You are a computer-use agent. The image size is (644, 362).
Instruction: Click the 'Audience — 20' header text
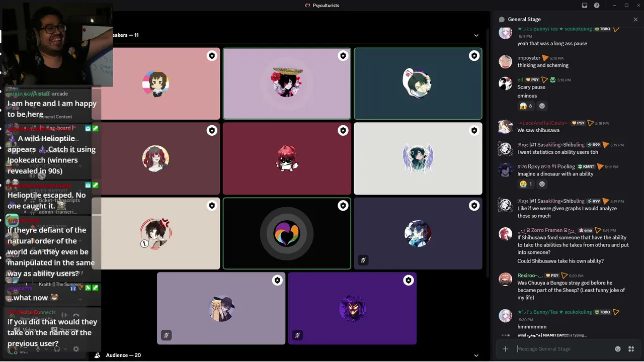click(x=123, y=355)
